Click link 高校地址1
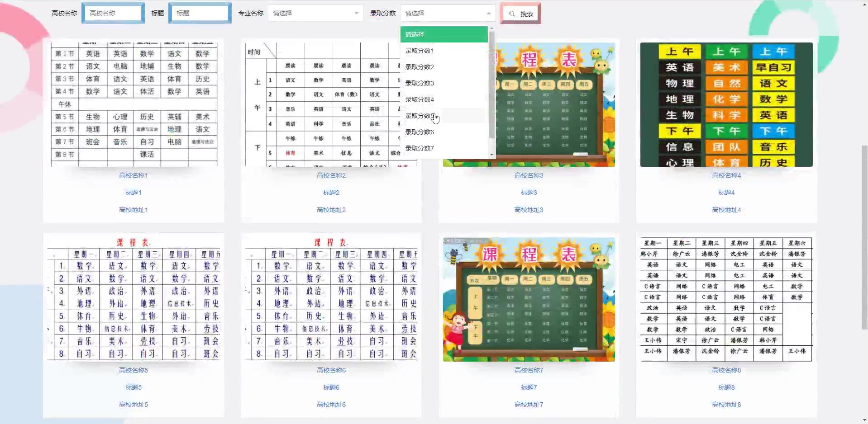Screen dimensions: 868x424 coord(134,210)
